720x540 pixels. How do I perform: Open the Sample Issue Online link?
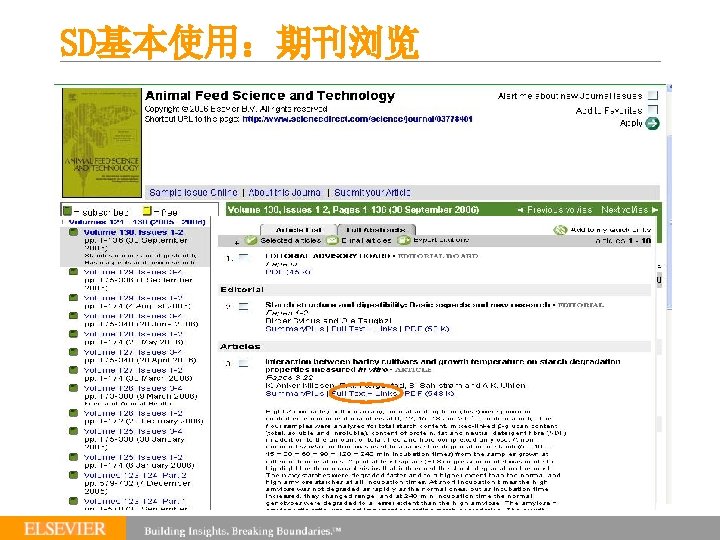tap(193, 192)
